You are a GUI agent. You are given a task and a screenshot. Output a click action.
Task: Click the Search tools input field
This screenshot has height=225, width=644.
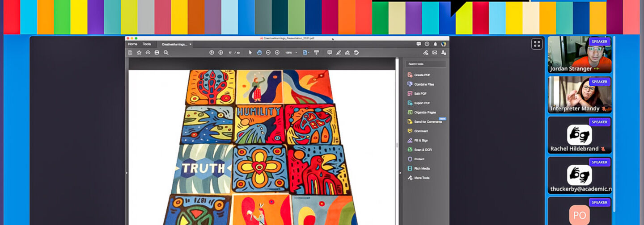[x=425, y=64]
